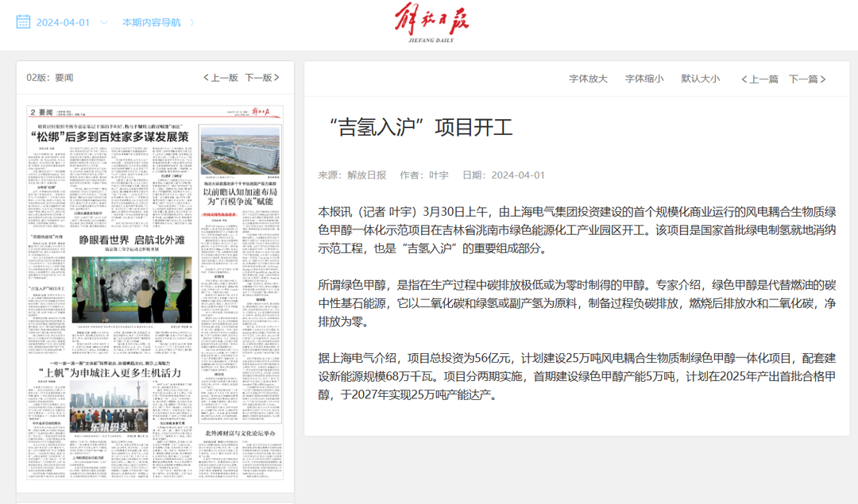Select the 以前瞻认知加速布局 article in newspaper
858x504 pixels.
240,196
